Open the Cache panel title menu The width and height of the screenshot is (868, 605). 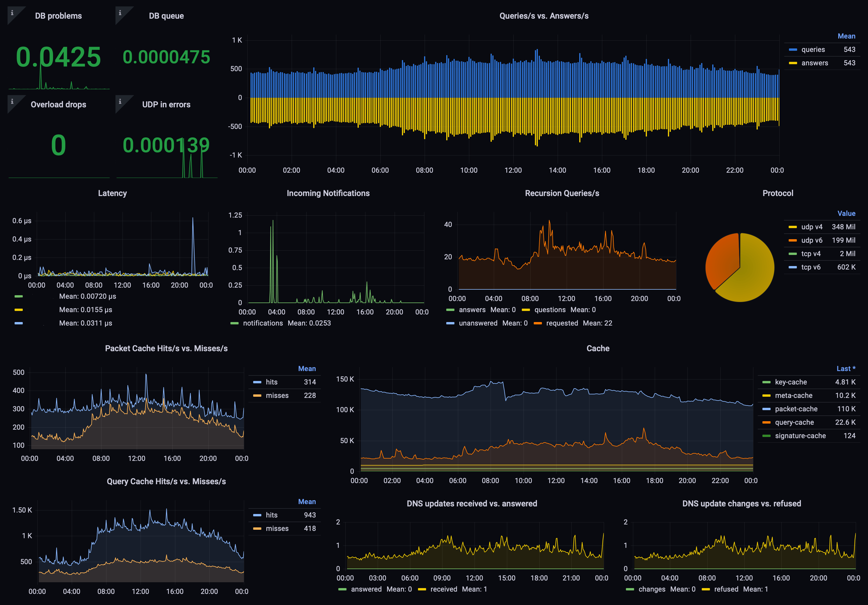click(x=597, y=348)
